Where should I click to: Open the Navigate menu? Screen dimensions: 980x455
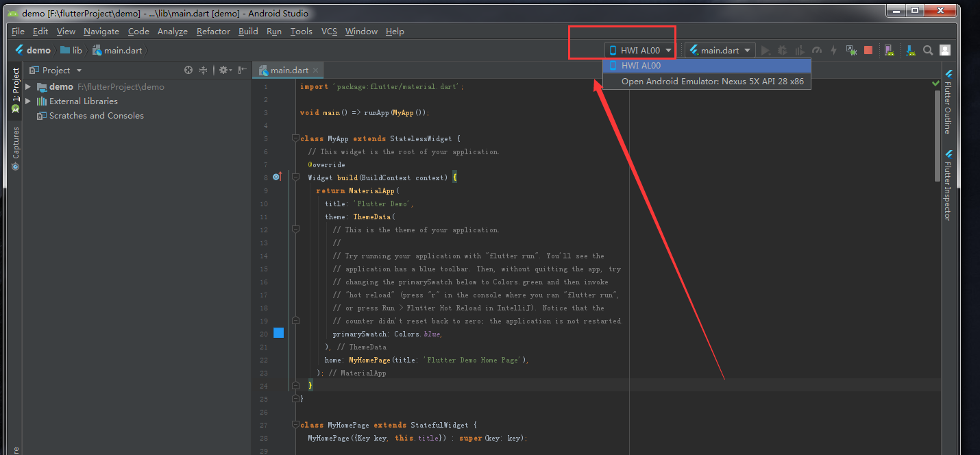tap(101, 31)
